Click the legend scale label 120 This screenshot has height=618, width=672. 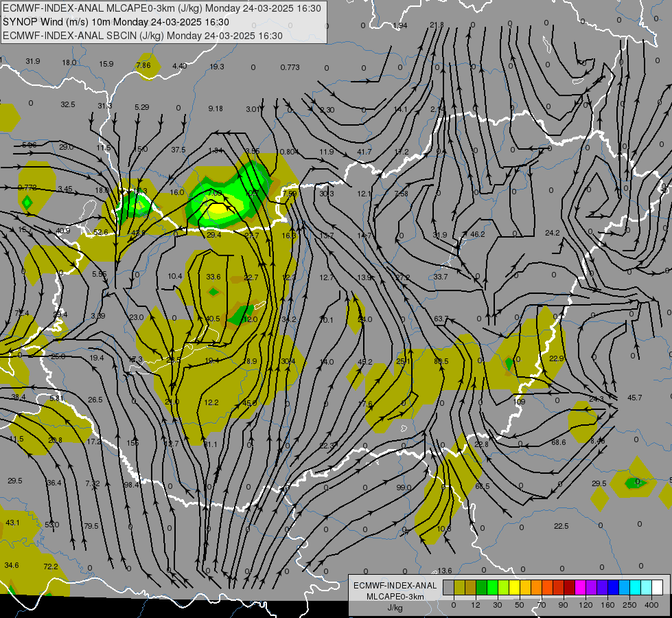point(586,605)
